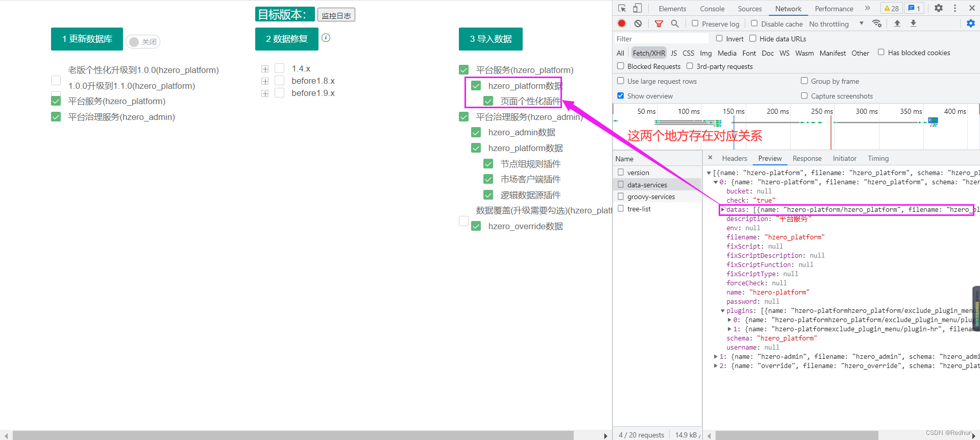Open network settings blue gear icon
Viewport: 980px width, 440px height.
coord(970,23)
